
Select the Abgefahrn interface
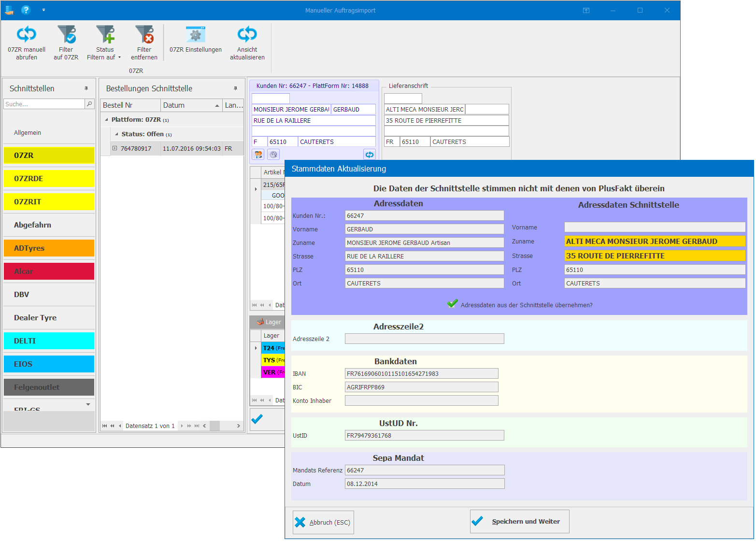click(49, 225)
